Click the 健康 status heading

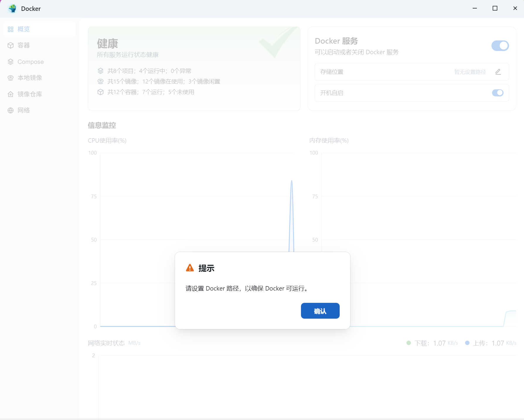(x=108, y=44)
